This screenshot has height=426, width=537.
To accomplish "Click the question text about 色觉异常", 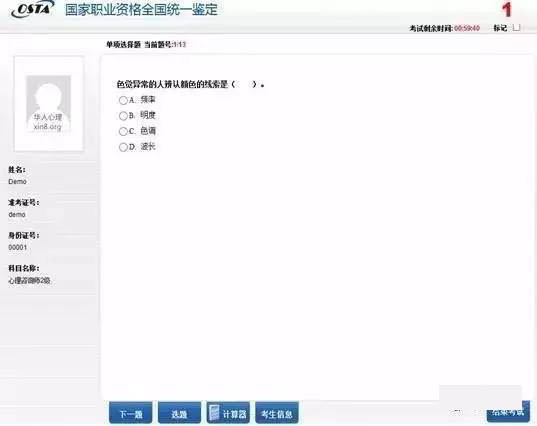I will [x=190, y=84].
